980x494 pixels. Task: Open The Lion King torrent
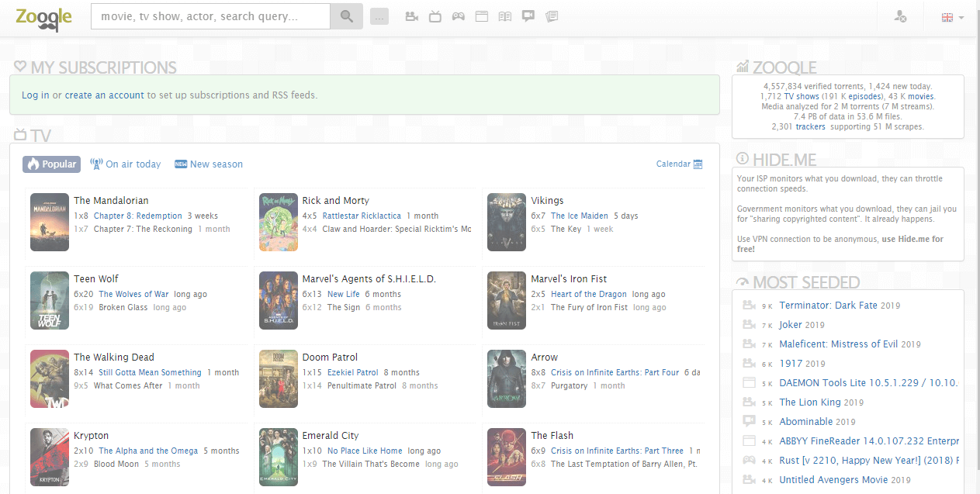[x=810, y=402]
